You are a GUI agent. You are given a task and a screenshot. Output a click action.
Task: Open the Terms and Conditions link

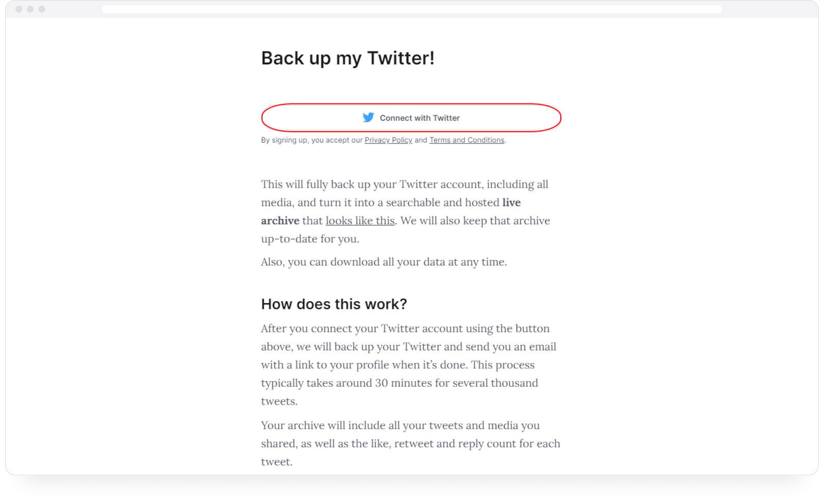(467, 140)
